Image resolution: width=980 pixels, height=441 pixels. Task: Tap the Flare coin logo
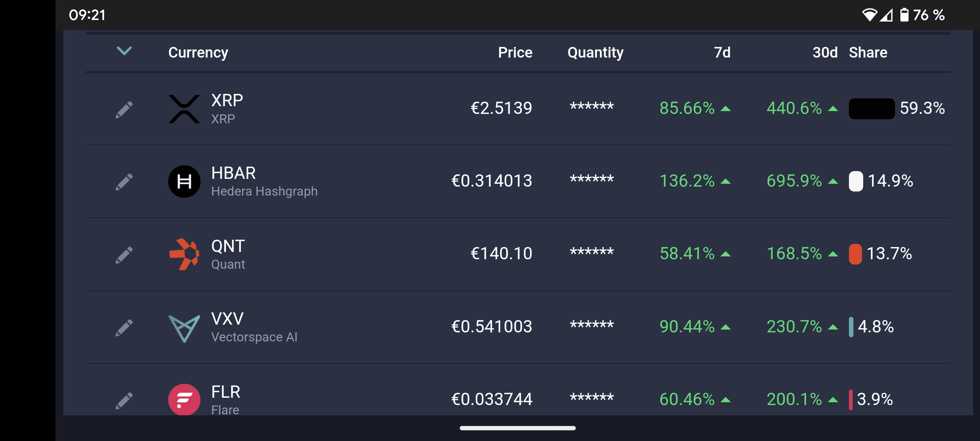pos(184,399)
